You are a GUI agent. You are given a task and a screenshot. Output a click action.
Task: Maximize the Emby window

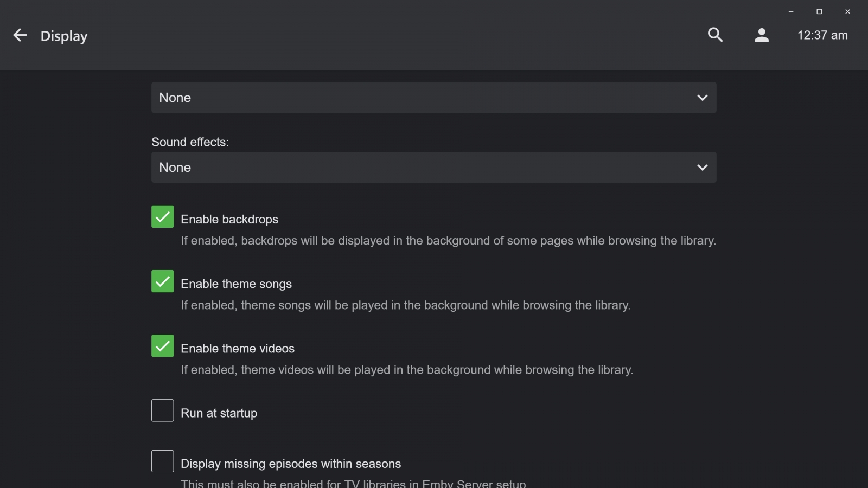point(819,11)
